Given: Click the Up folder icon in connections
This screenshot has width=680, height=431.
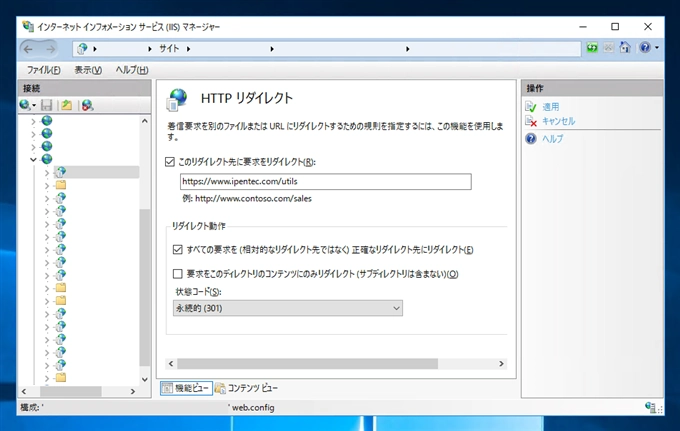Looking at the screenshot, I should (x=66, y=104).
